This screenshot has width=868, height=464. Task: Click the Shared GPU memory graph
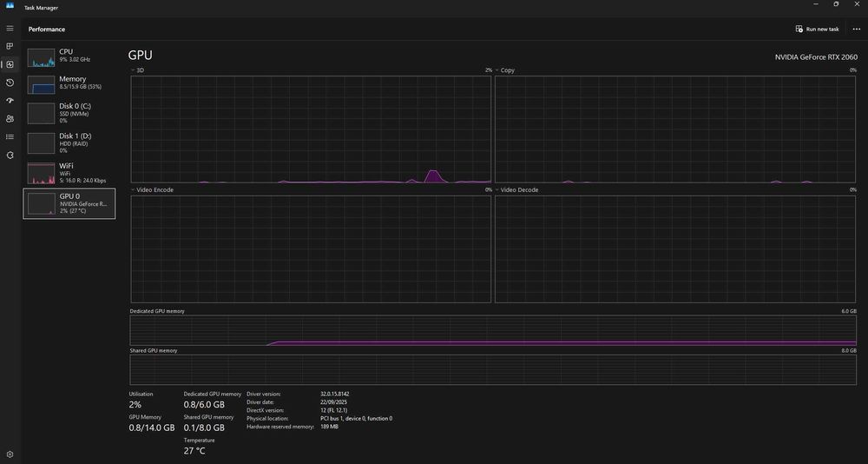click(493, 370)
